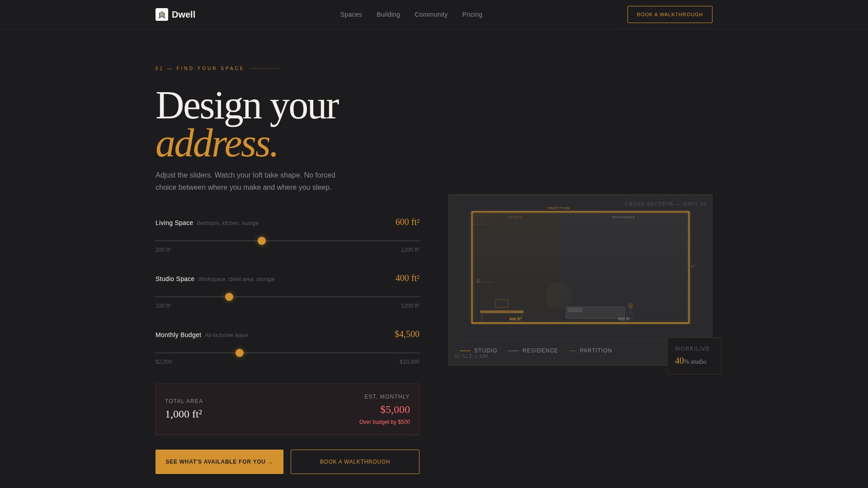The height and width of the screenshot is (488, 868).
Task: Click the studio windows in top-left of plan
Action: click(x=482, y=220)
